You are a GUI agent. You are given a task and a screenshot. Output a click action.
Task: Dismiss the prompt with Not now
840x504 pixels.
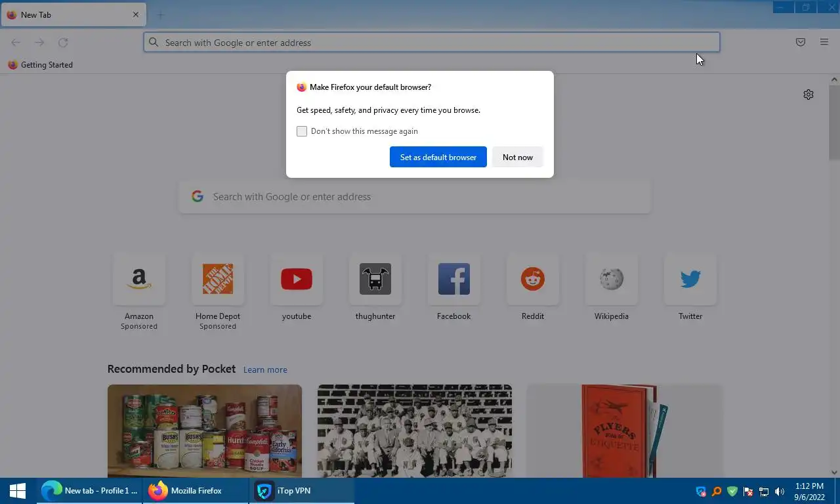pyautogui.click(x=518, y=157)
